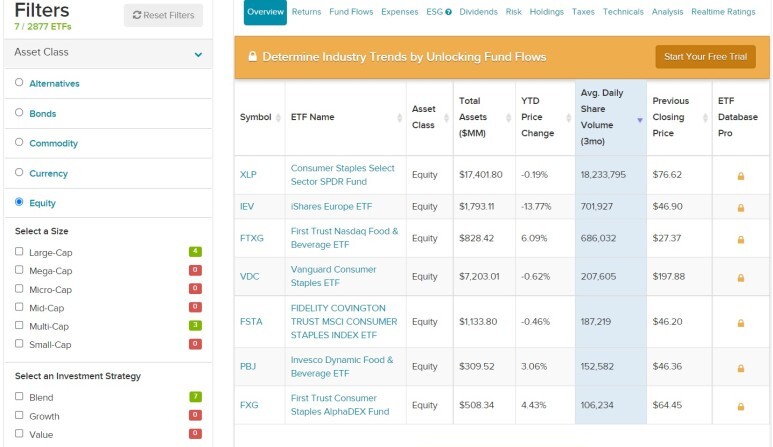
Task: Switch to the Dividends tab
Action: 478,12
